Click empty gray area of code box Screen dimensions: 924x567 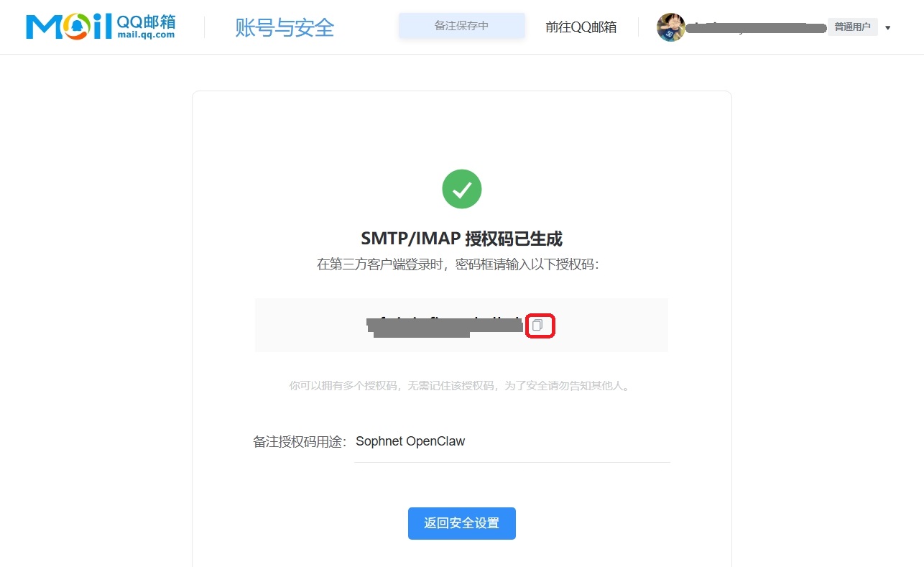(309, 325)
